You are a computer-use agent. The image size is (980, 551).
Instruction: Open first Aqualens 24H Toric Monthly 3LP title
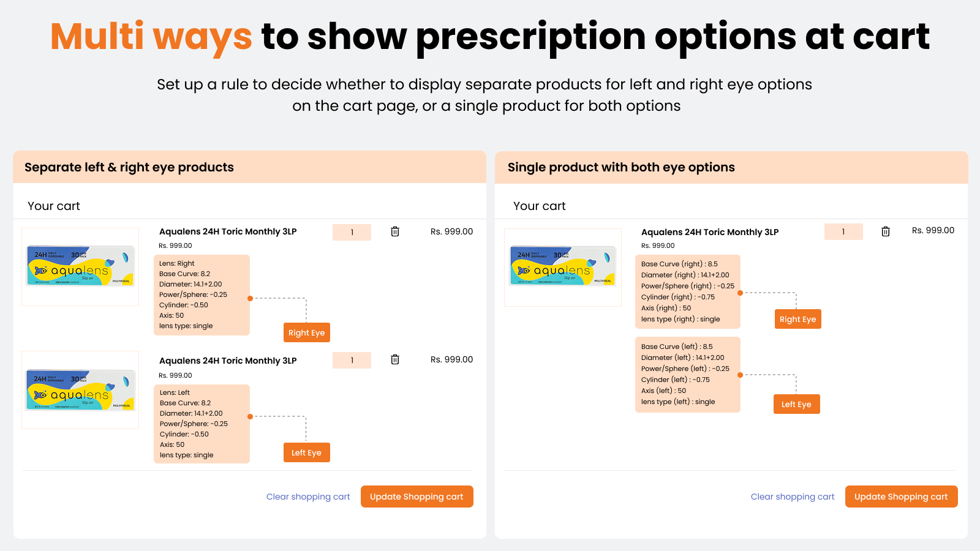(x=228, y=231)
